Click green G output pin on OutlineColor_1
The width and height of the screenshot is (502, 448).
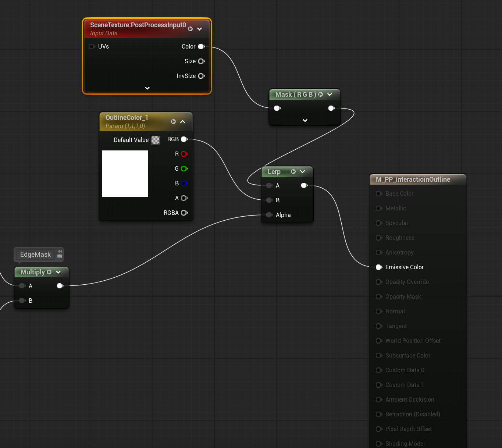pyautogui.click(x=184, y=168)
